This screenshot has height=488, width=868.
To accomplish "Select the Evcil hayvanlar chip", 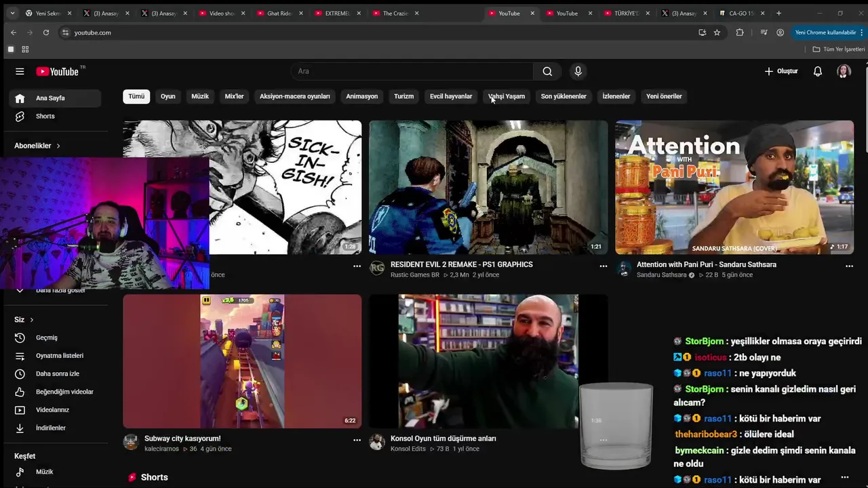I will [451, 96].
